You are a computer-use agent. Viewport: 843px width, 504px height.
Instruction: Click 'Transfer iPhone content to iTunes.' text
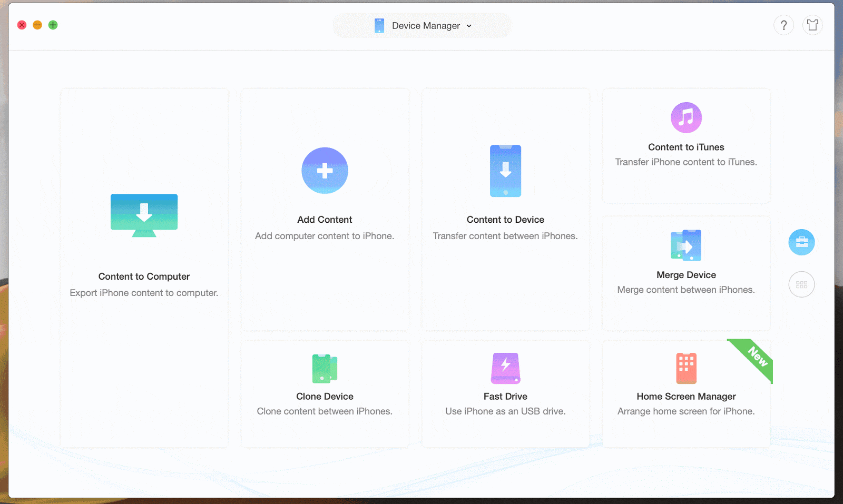tap(686, 162)
